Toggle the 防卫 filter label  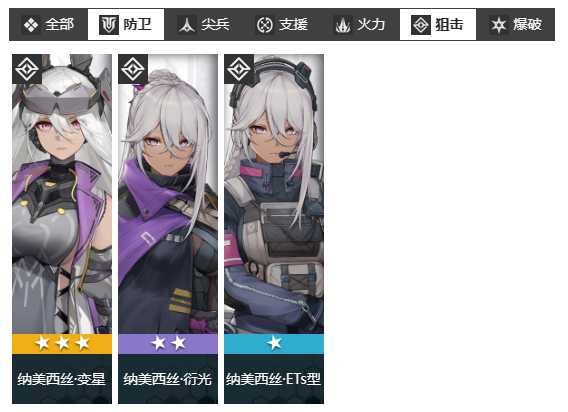[x=137, y=25]
